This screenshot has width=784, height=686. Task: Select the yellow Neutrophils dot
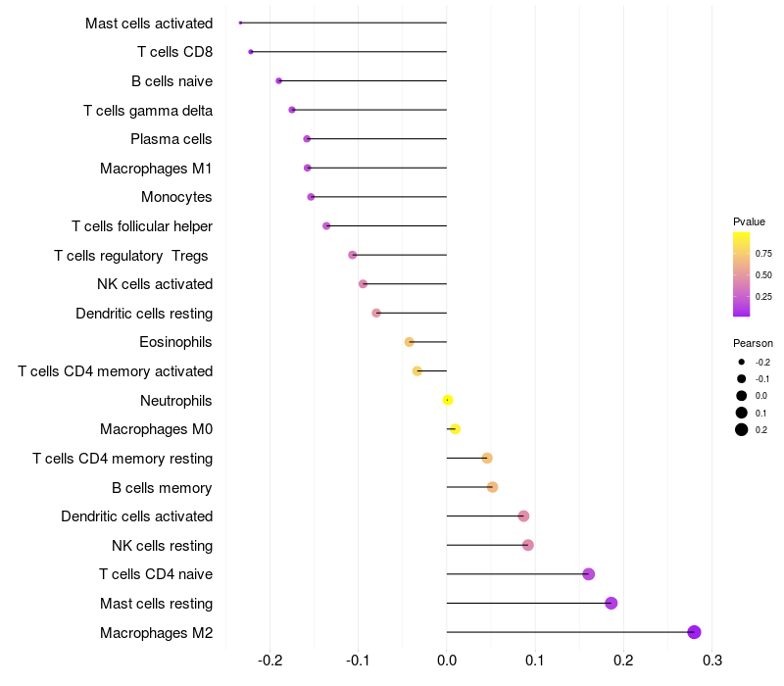[x=448, y=400]
